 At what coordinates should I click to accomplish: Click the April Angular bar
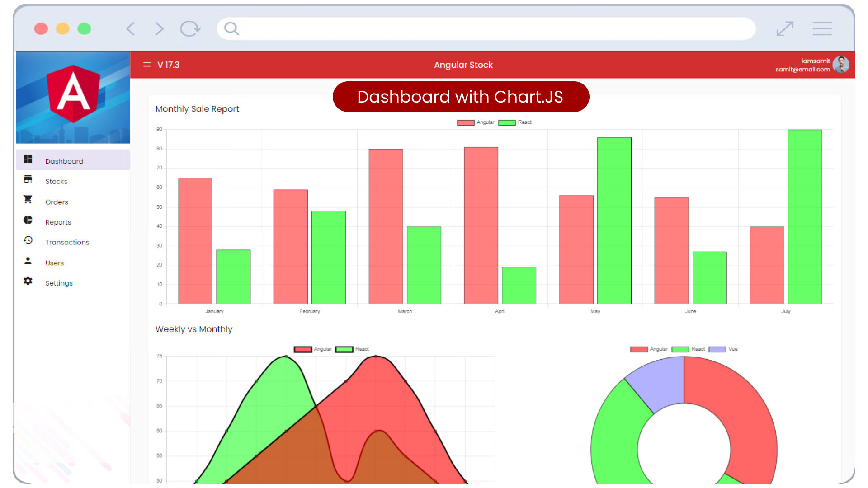click(481, 225)
